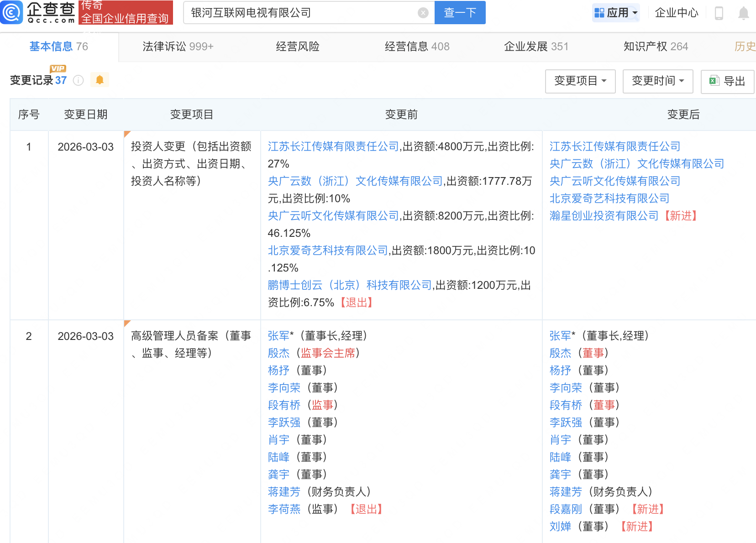
Task: Click the VIP badge above 变更记录
Action: point(58,68)
